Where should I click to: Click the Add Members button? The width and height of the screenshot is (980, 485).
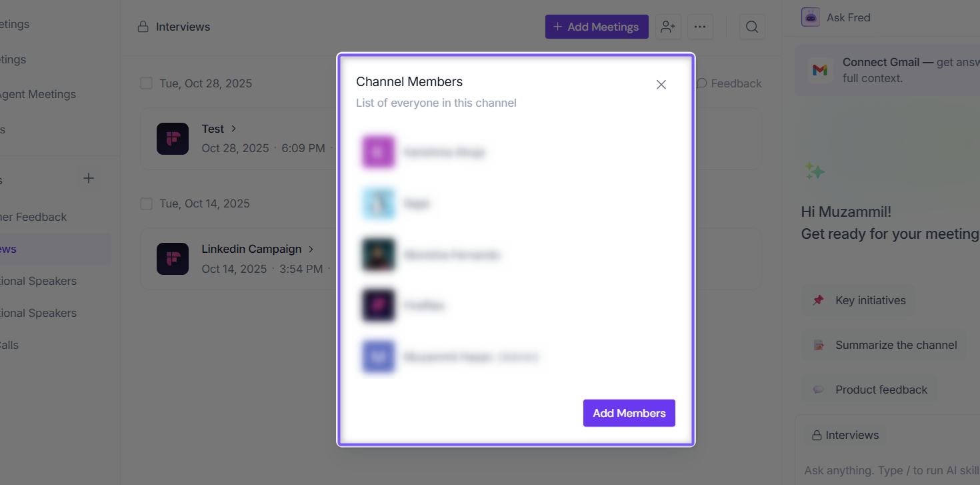click(629, 413)
